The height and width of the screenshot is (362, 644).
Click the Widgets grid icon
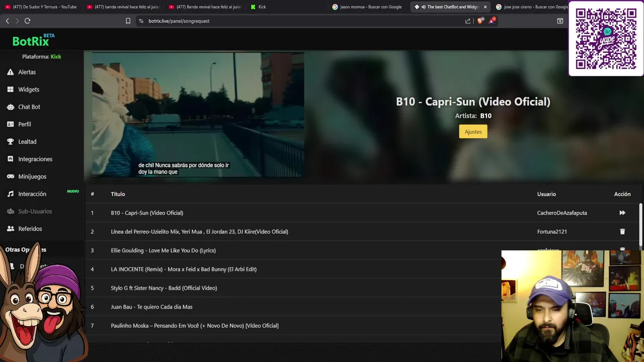coord(10,89)
